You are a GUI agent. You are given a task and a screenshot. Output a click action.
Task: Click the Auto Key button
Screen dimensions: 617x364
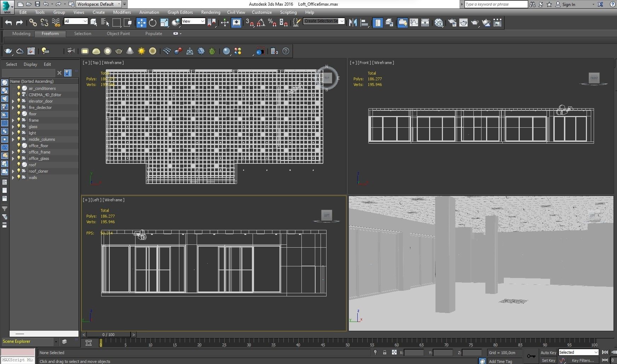[548, 352]
